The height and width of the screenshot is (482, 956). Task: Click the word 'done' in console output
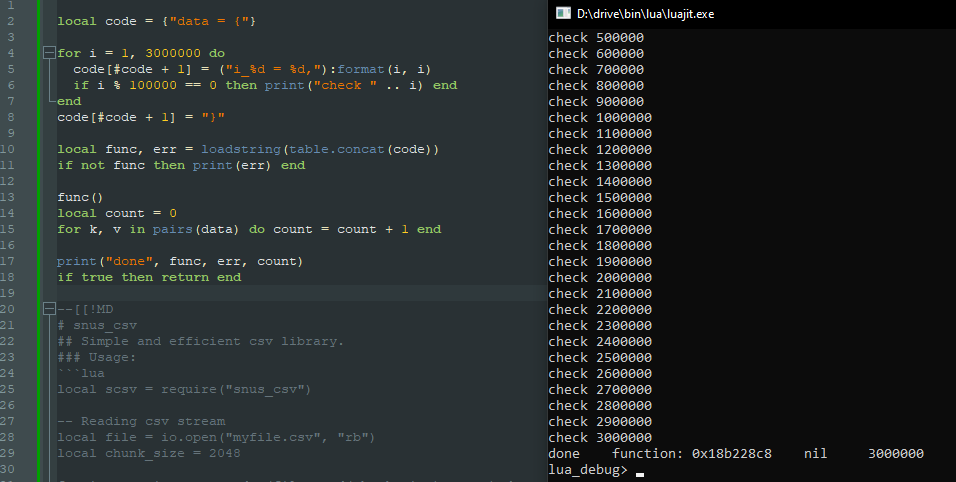tap(564, 454)
